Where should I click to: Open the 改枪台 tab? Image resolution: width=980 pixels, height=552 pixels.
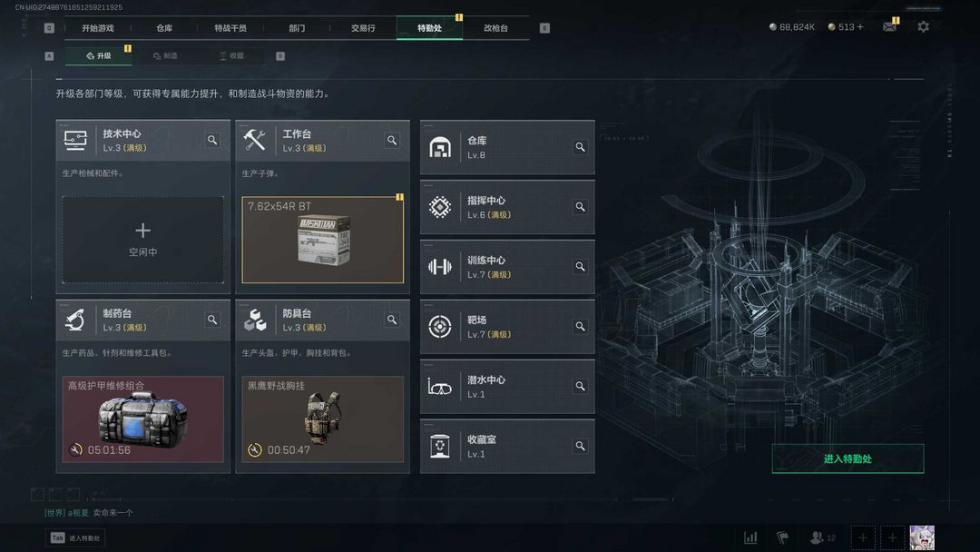click(x=495, y=28)
